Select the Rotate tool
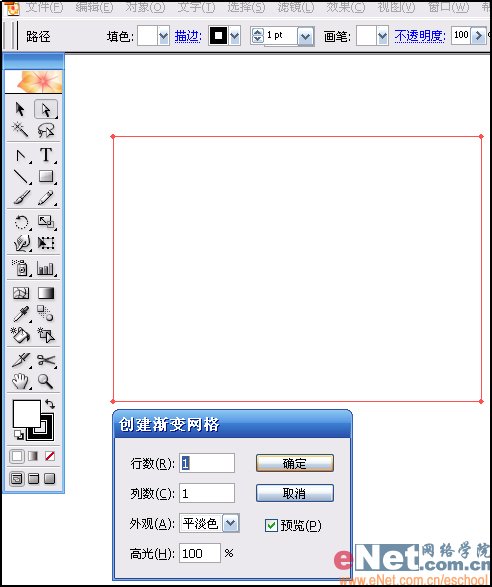 click(21, 222)
